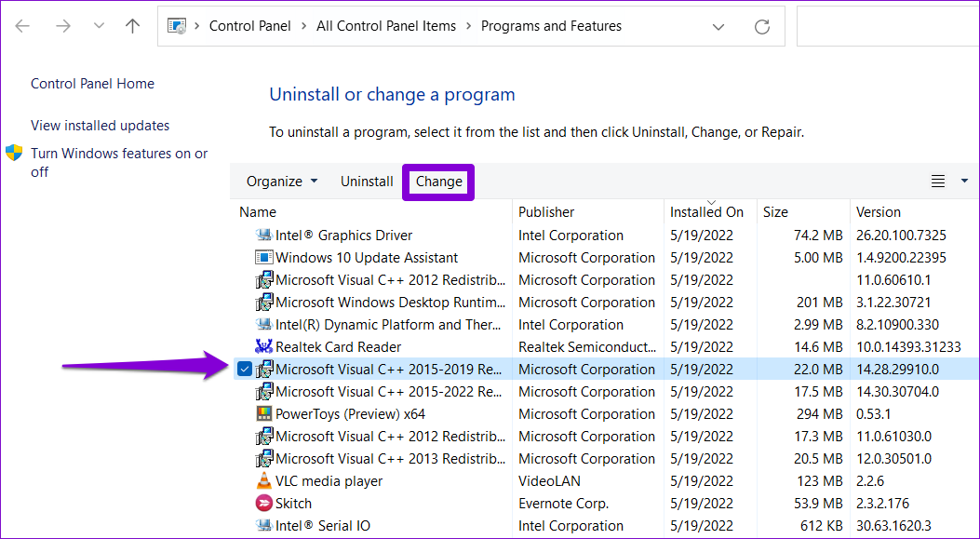
Task: Open the view options dropdown arrow
Action: 964,182
